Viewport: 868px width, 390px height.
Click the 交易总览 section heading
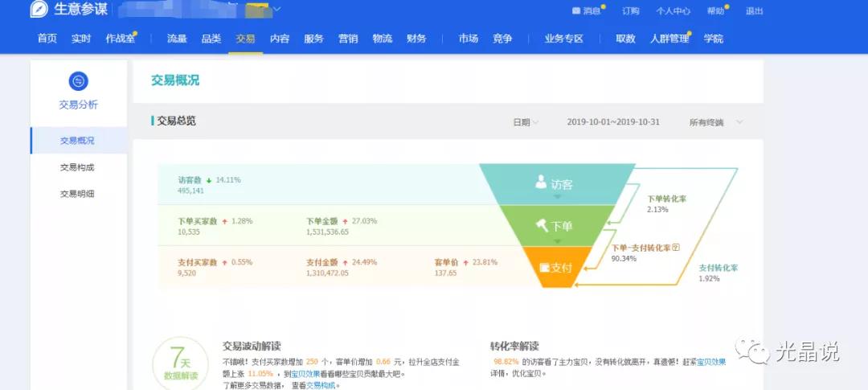pos(176,121)
